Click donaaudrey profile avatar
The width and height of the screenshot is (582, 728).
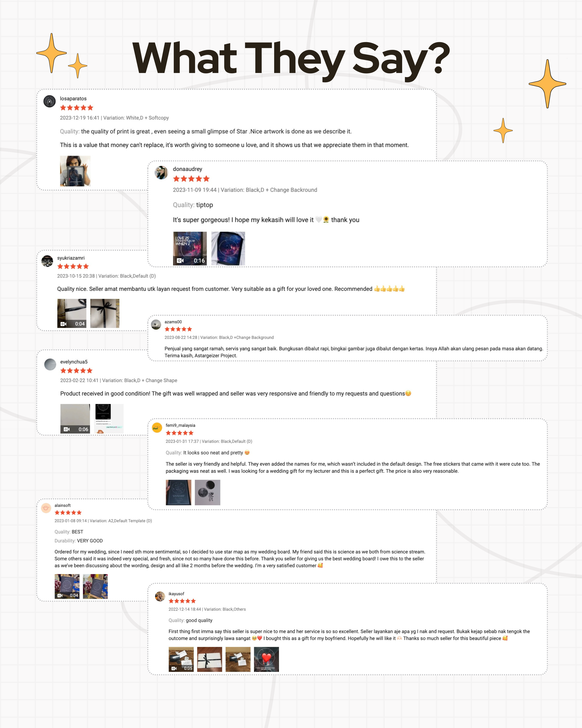pos(161,173)
